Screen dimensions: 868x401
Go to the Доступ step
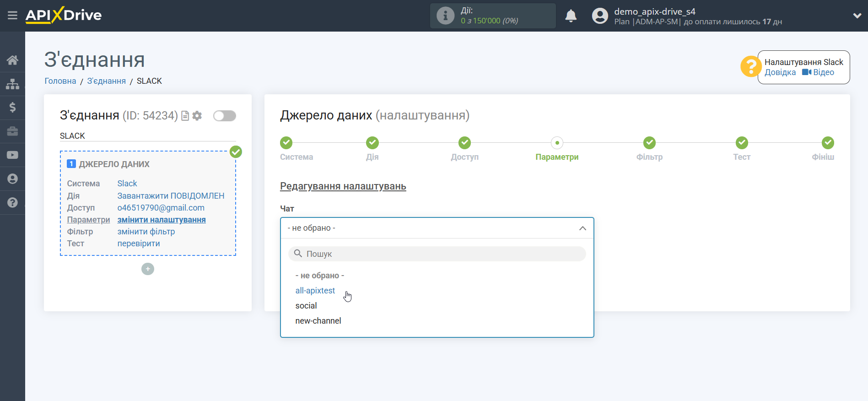point(465,143)
